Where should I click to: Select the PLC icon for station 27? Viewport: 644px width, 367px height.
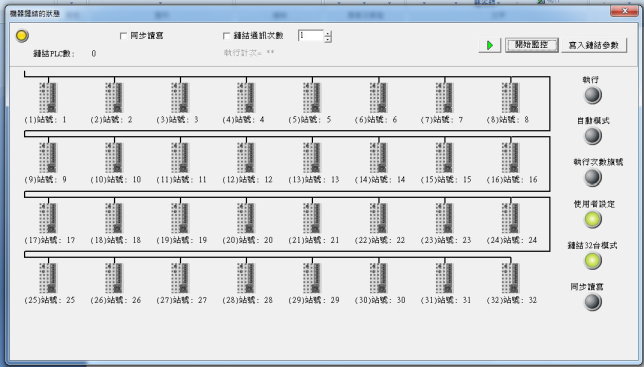(x=179, y=278)
